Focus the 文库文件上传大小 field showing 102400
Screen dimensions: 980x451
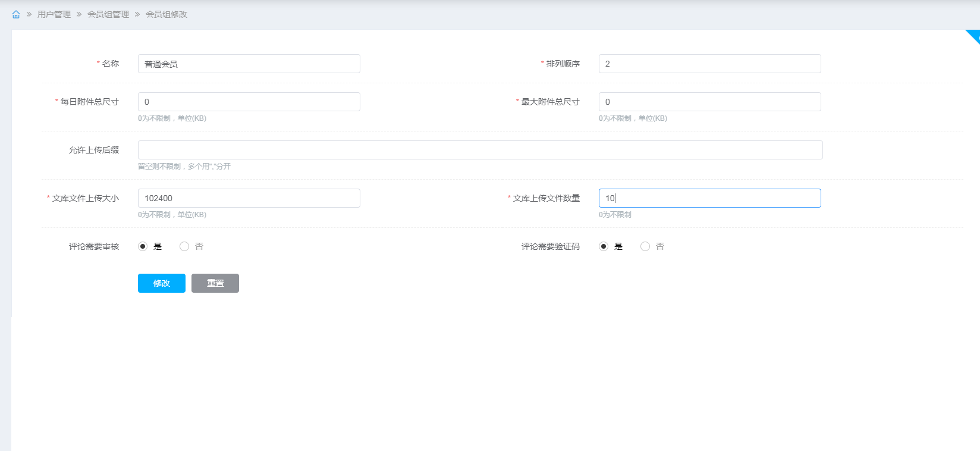pos(249,198)
